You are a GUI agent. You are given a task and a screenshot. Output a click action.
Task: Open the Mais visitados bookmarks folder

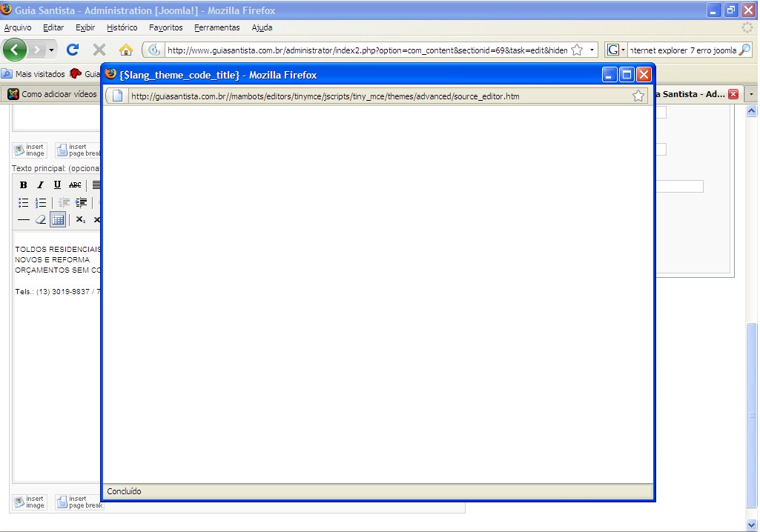coord(33,73)
